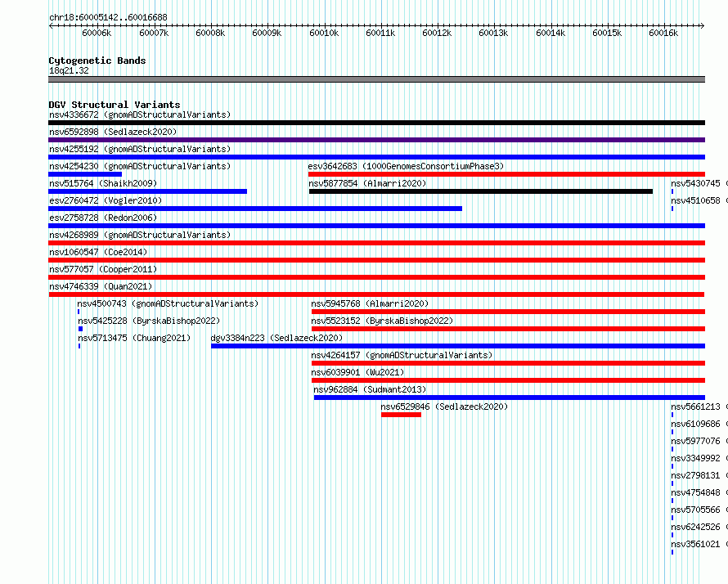Select the red nsv6039901 variant bar
Viewport: 728px width, 584px height.
(x=509, y=380)
